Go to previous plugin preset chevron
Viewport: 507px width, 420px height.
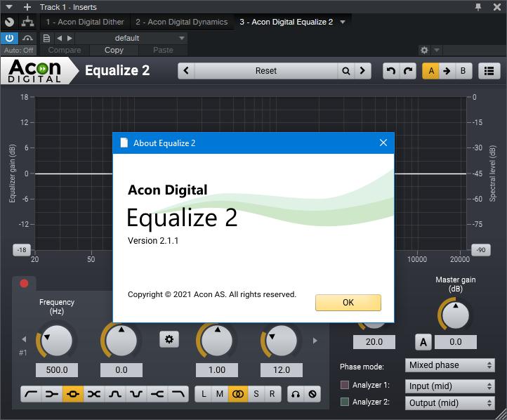(x=186, y=71)
